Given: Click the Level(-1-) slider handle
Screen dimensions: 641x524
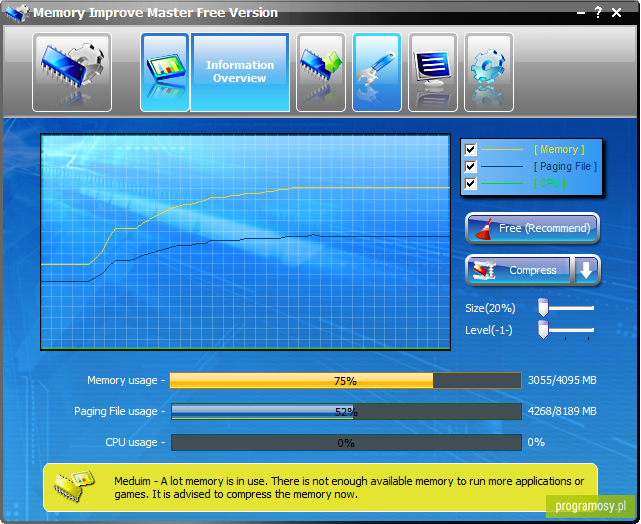Looking at the screenshot, I should coord(543,330).
